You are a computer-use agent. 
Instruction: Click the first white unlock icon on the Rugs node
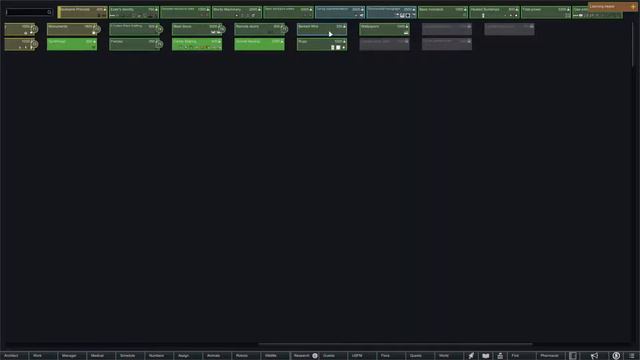click(333, 47)
